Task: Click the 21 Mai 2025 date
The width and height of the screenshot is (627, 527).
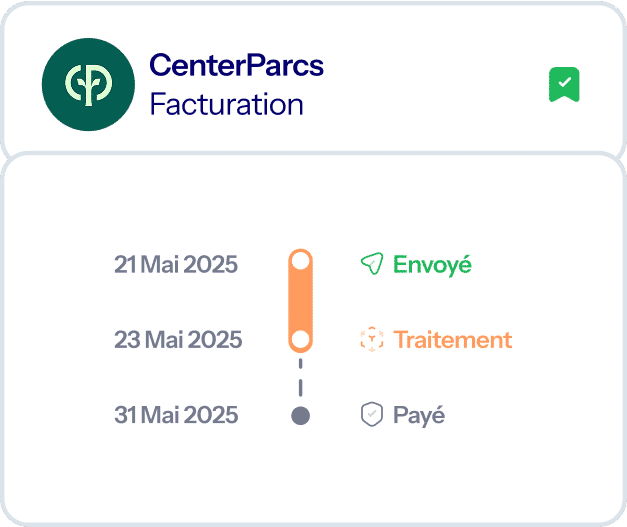Action: tap(176, 264)
